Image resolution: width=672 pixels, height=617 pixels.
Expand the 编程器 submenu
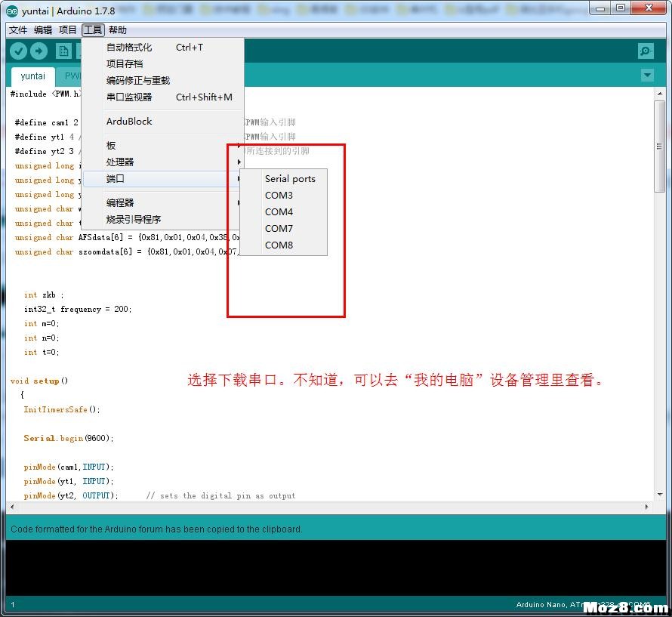tap(163, 203)
